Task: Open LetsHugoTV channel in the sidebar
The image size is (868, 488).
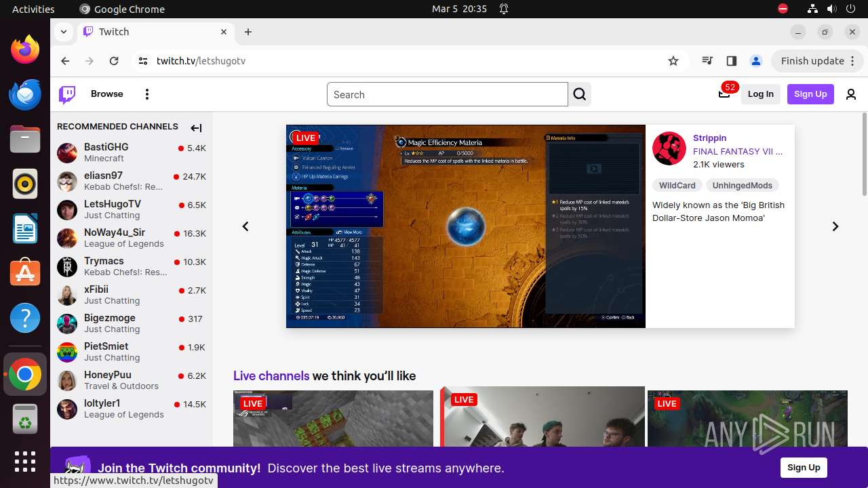Action: click(x=132, y=209)
